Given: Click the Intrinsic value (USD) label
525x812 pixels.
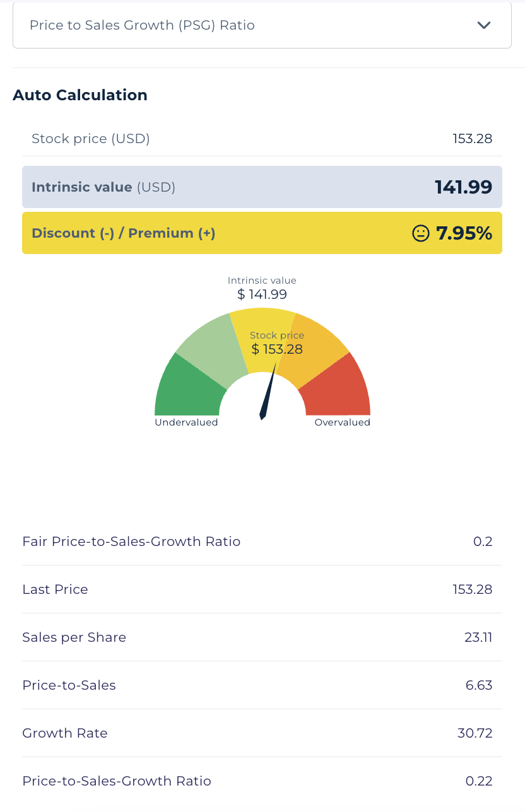Looking at the screenshot, I should [x=103, y=187].
